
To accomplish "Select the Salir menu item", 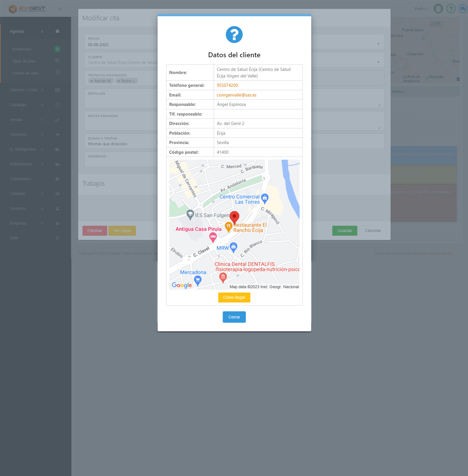I will pyautogui.click(x=14, y=238).
